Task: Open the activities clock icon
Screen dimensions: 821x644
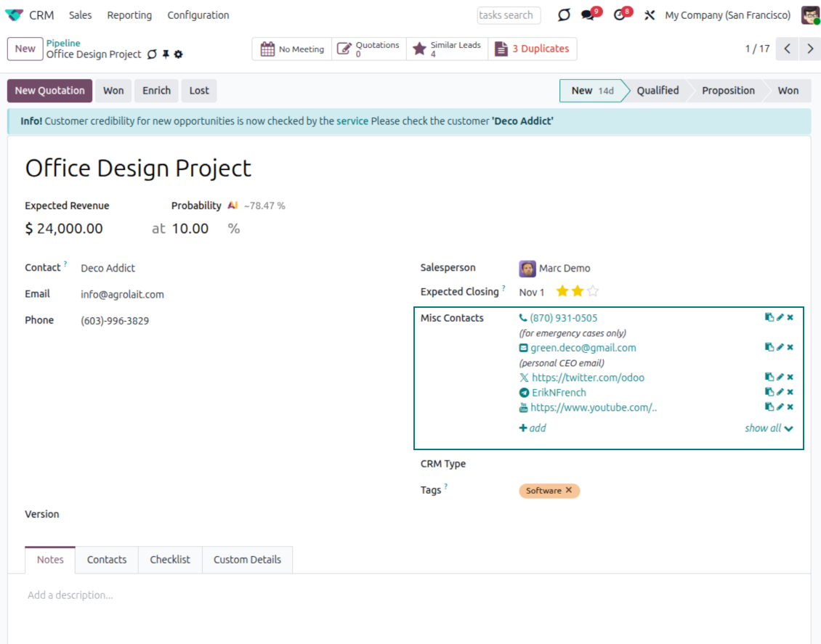Action: [x=620, y=15]
